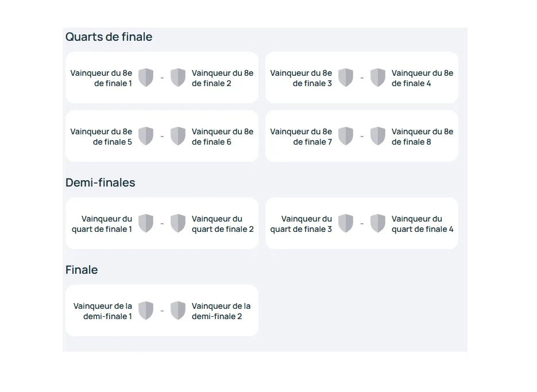This screenshot has width=537, height=392.
Task: Click shield icon for Vainqueur du 8e de finale 5
Action: [146, 136]
